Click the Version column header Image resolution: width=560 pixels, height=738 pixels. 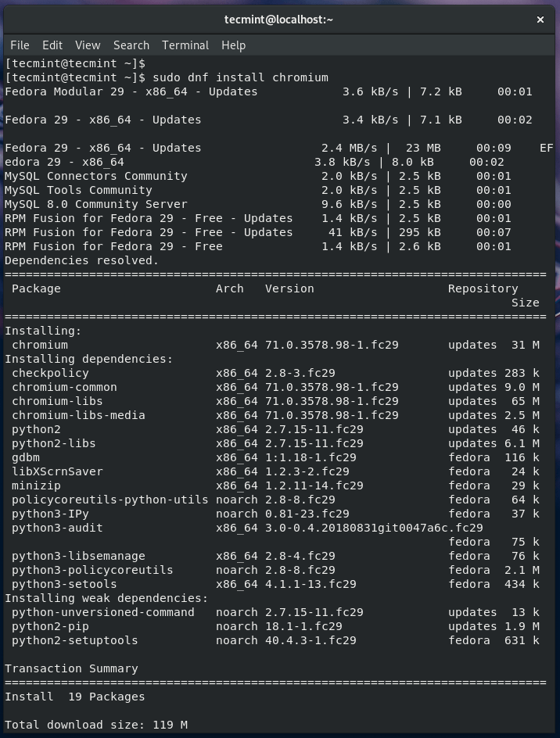coord(289,288)
